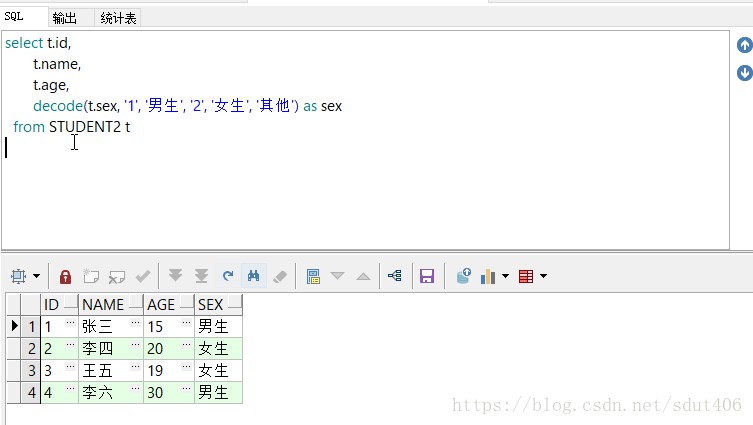Click the binoculars find icon

point(254,276)
